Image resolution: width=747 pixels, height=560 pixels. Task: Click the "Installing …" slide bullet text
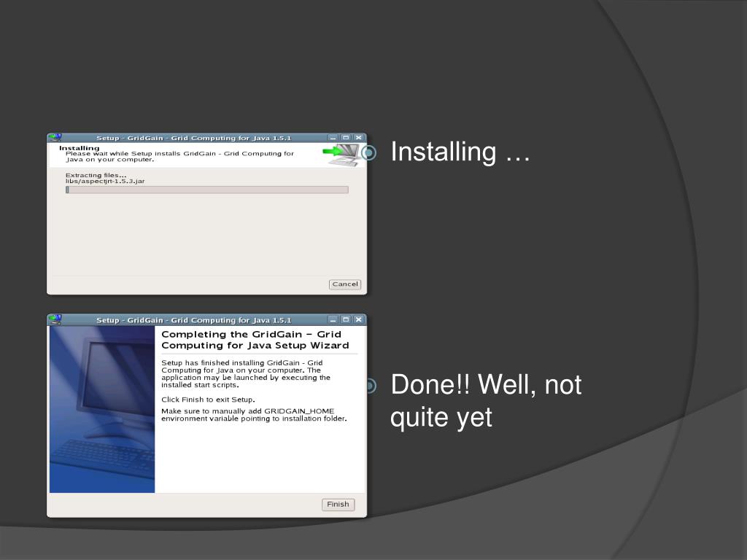point(460,152)
